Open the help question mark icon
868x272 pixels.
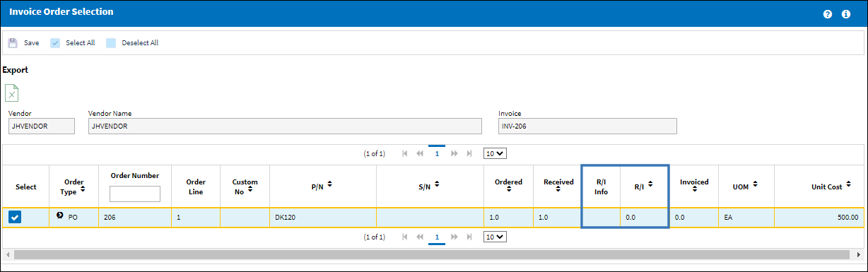pos(828,14)
